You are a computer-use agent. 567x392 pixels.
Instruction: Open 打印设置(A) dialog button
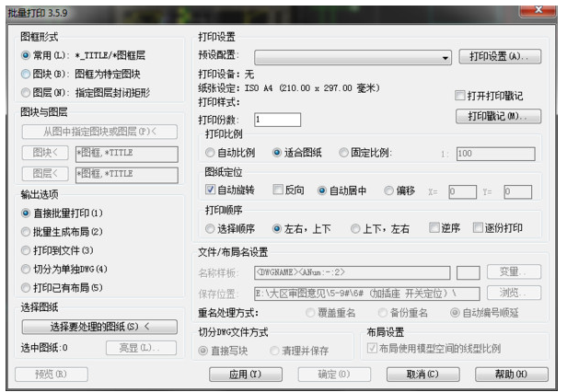(500, 56)
